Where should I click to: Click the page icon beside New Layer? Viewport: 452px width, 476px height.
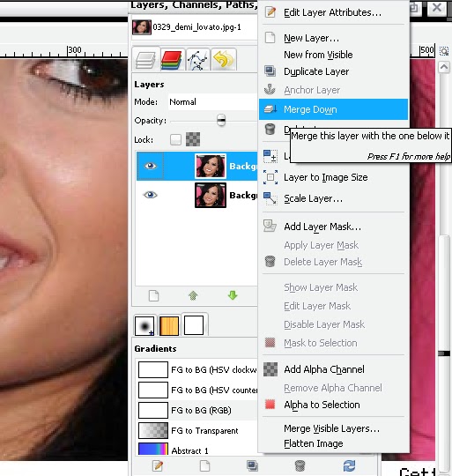tap(270, 38)
